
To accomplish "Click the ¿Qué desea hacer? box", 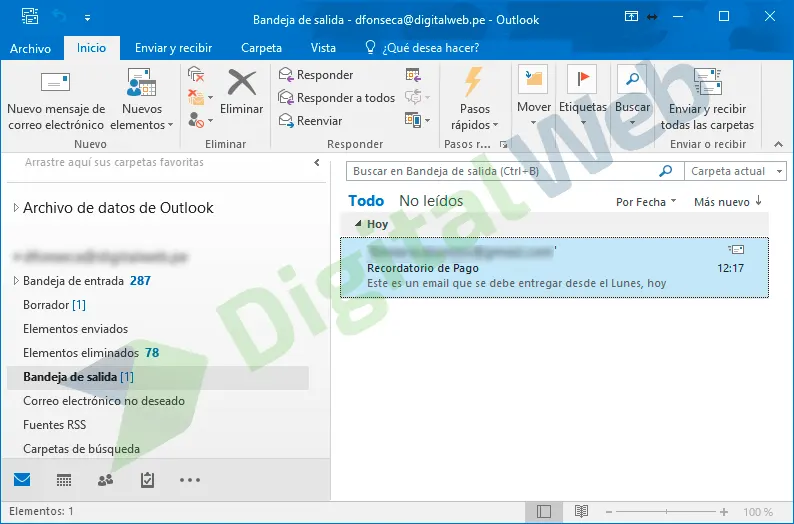I will click(421, 48).
